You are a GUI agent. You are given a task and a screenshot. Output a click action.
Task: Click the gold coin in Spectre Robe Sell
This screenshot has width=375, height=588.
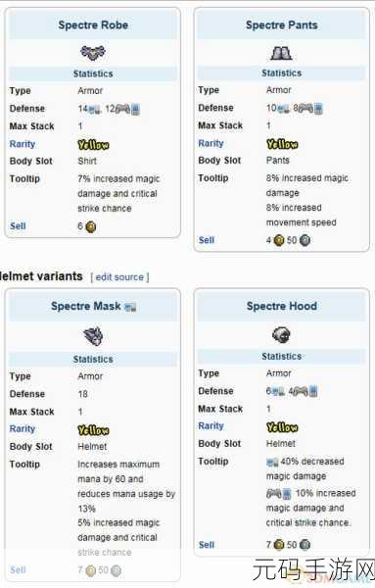point(91,227)
